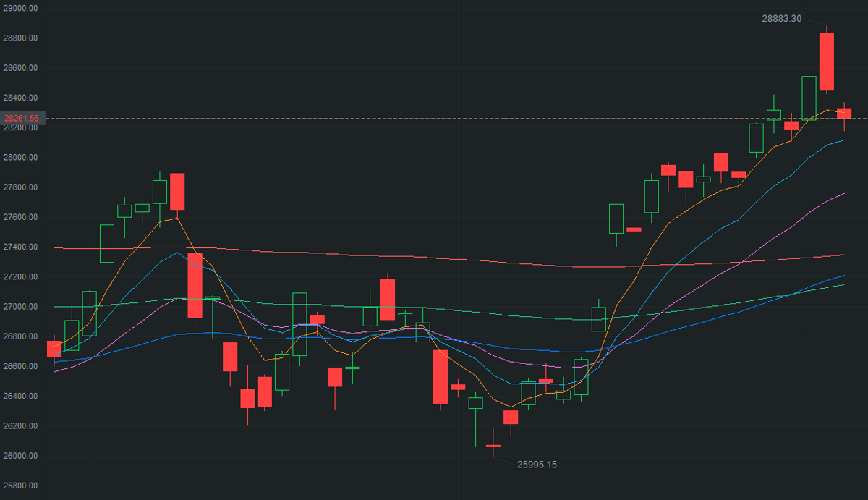Click the 27200.00 axis label

pos(20,277)
